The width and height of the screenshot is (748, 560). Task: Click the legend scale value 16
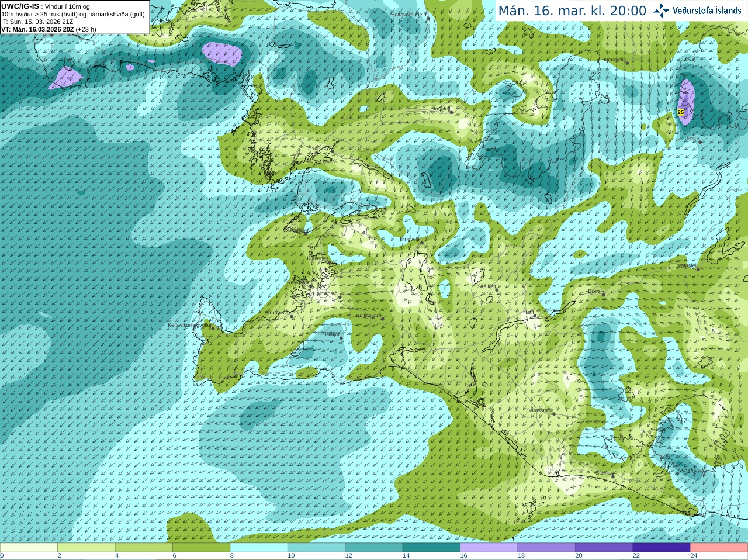coord(463,556)
